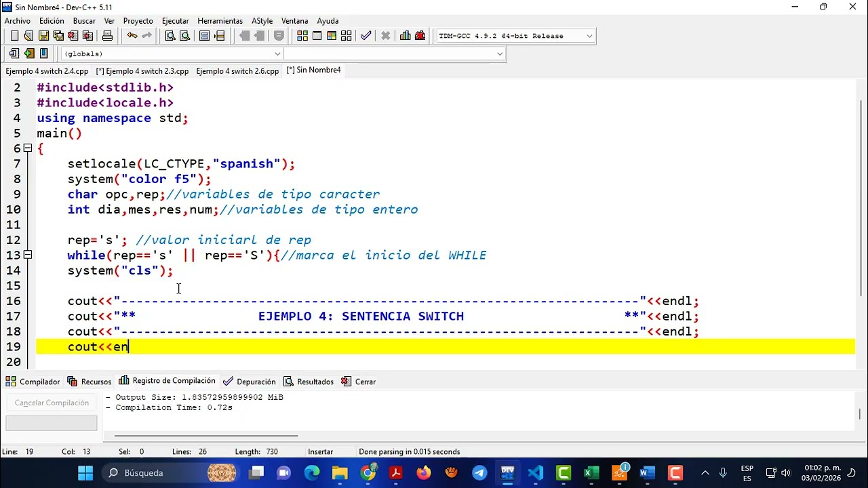Screen dimensions: 868x488
Task: Open Visual Studio Code from the taskbar
Action: [535, 472]
